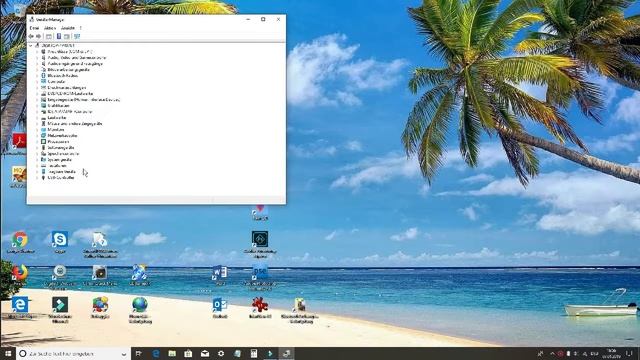
Task: Click the Back arrow in Device Manager toolbar
Action: tap(31, 36)
